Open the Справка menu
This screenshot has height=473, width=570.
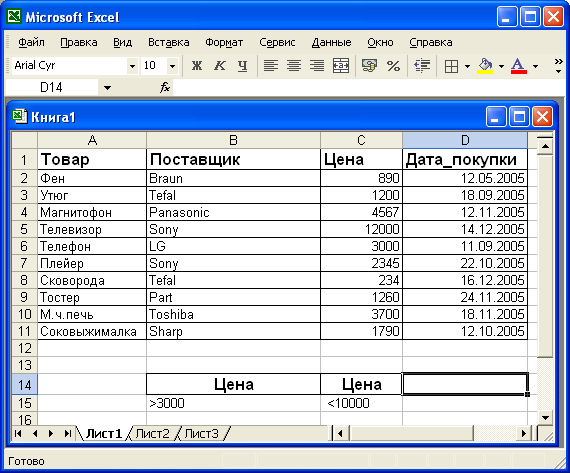pyautogui.click(x=431, y=42)
